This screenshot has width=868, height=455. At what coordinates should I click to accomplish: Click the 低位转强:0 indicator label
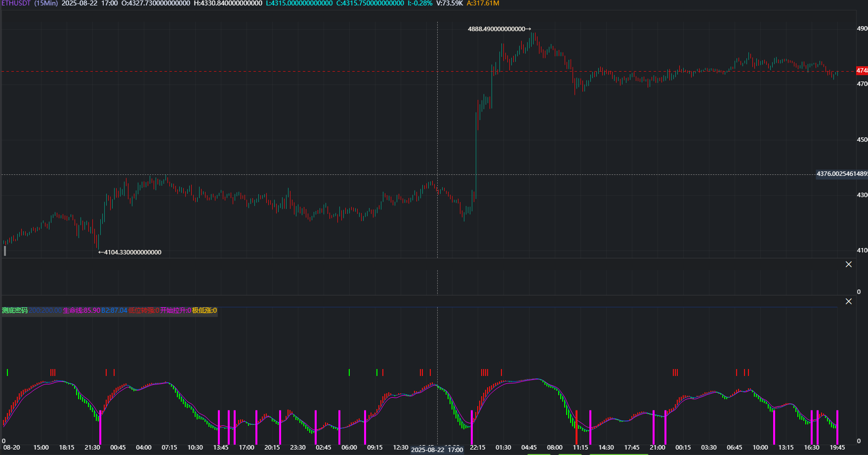coord(144,311)
